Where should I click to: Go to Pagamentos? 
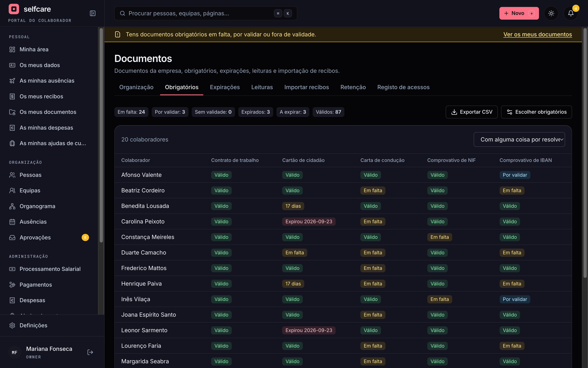[49, 285]
